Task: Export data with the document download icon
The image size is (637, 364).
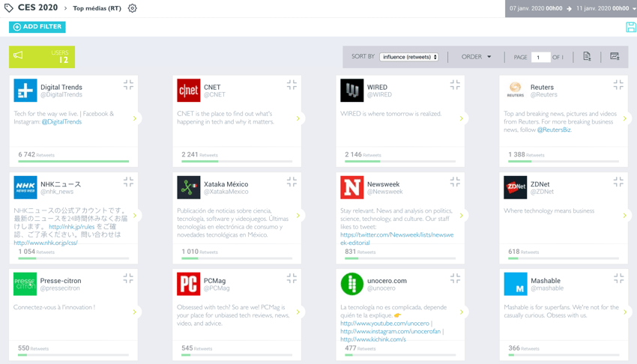Action: 587,57
